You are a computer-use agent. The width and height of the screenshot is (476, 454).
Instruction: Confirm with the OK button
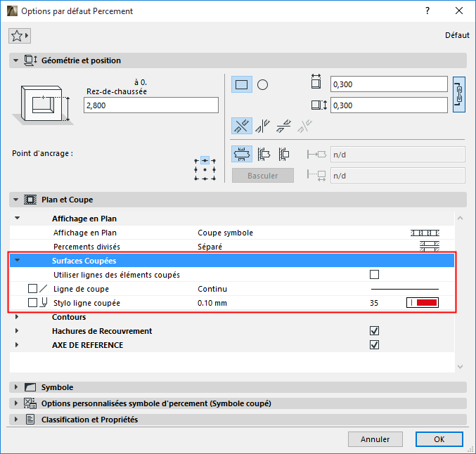(x=439, y=439)
